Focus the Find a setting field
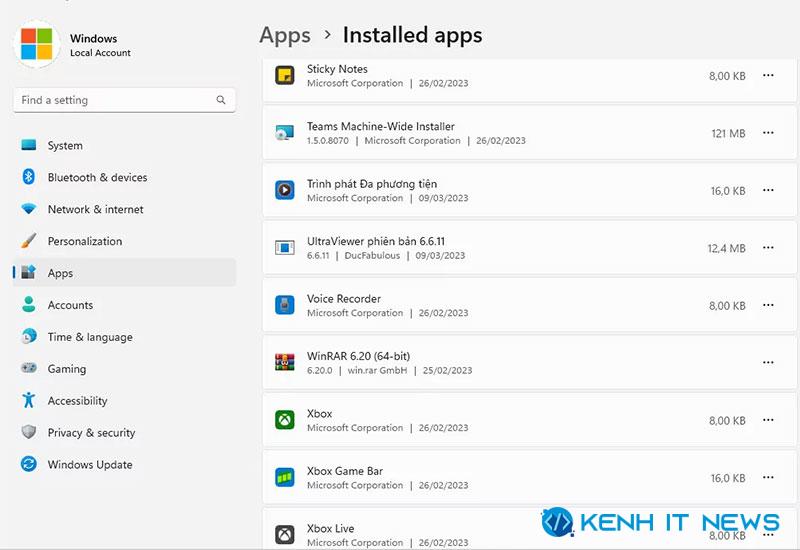Image resolution: width=800 pixels, height=550 pixels. tap(124, 100)
